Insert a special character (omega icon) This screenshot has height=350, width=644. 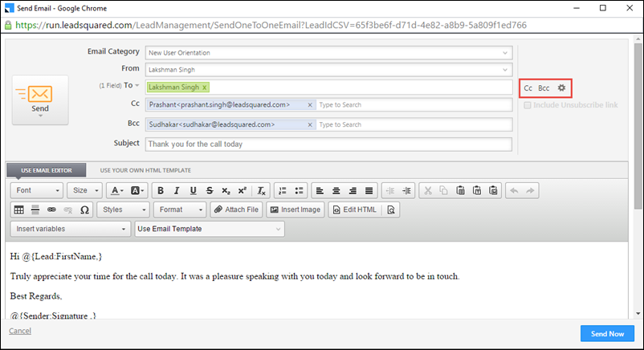coord(84,210)
